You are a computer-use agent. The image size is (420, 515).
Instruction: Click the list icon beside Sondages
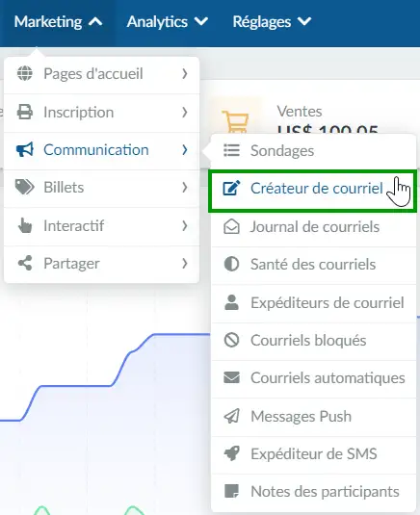[x=232, y=150]
